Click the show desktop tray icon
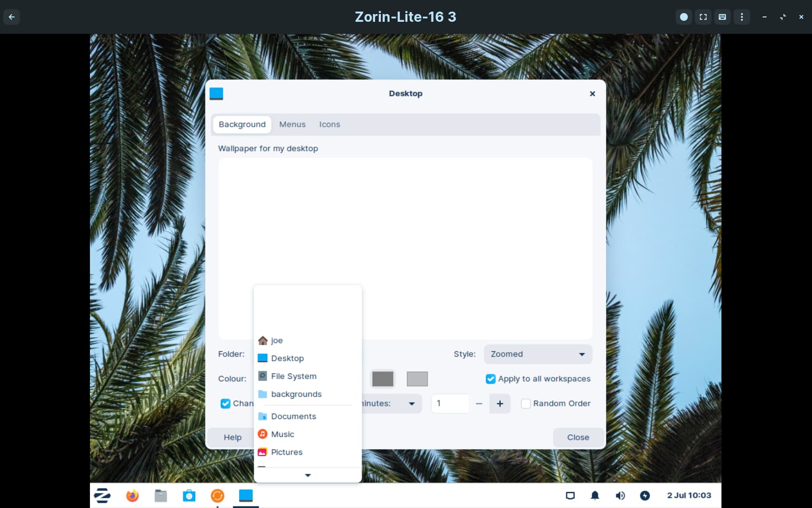The width and height of the screenshot is (812, 508). pos(570,495)
